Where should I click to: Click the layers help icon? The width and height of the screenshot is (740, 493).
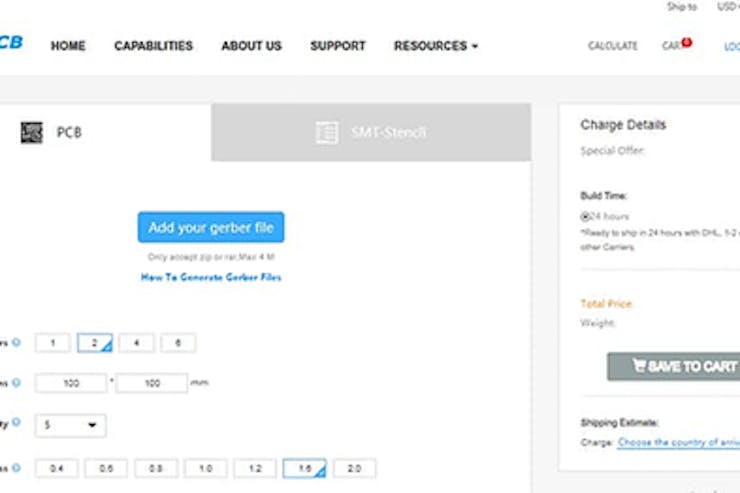[x=17, y=342]
